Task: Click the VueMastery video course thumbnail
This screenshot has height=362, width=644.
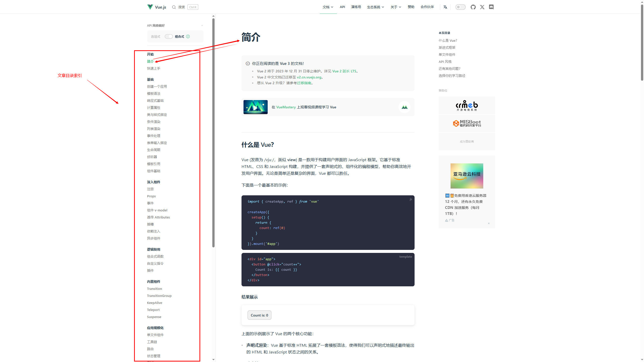Action: (x=255, y=107)
